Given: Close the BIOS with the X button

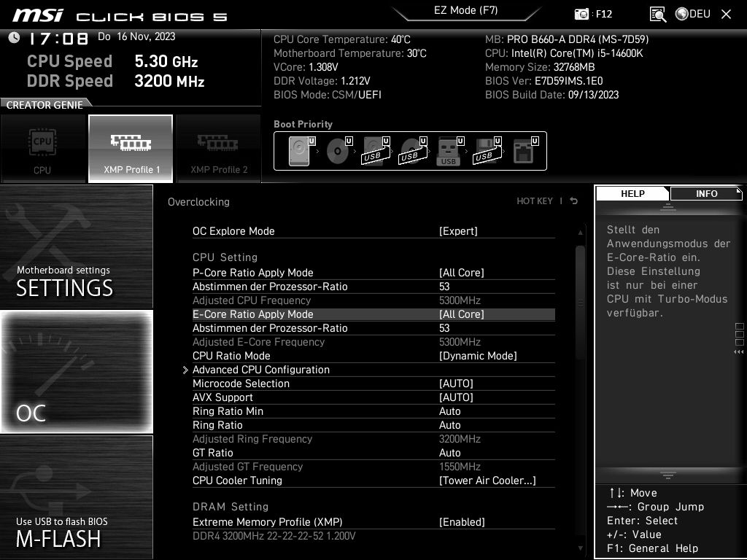Looking at the screenshot, I should click(x=726, y=14).
